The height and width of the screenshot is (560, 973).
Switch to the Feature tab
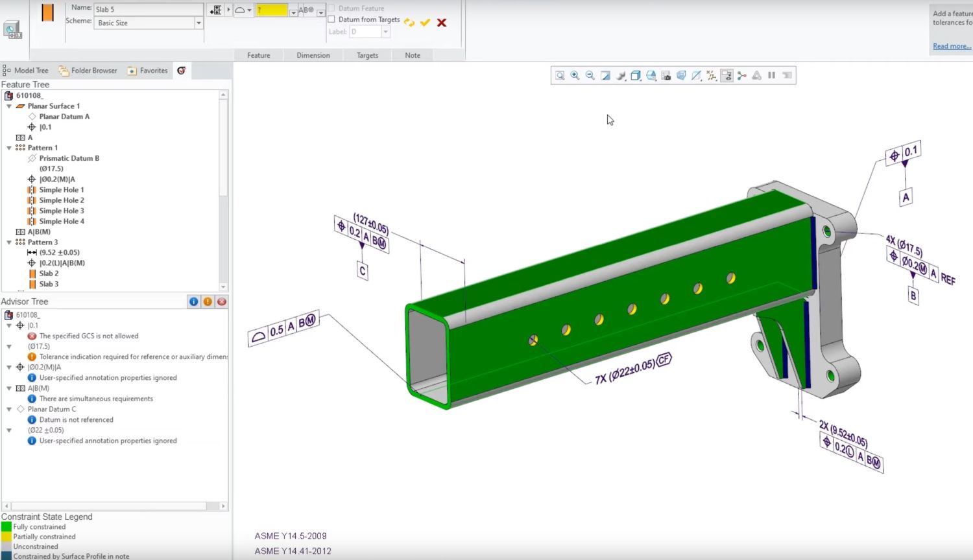[258, 56]
